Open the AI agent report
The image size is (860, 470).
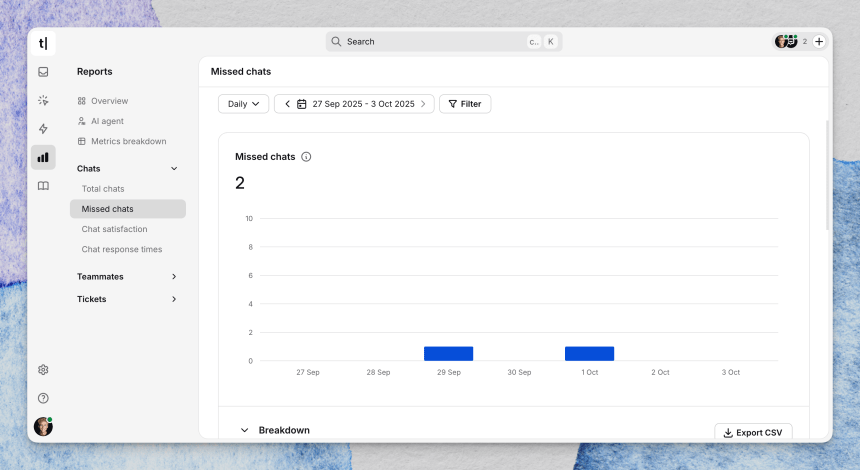(x=108, y=121)
